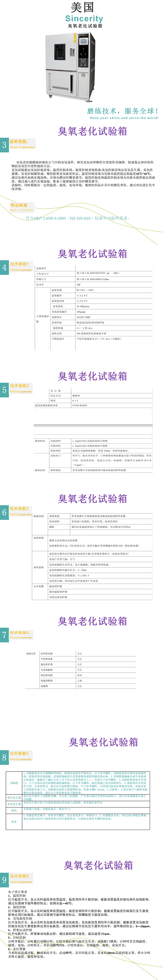Select the "技术参数5" heading
The image size is (163, 980).
click(x=19, y=753)
